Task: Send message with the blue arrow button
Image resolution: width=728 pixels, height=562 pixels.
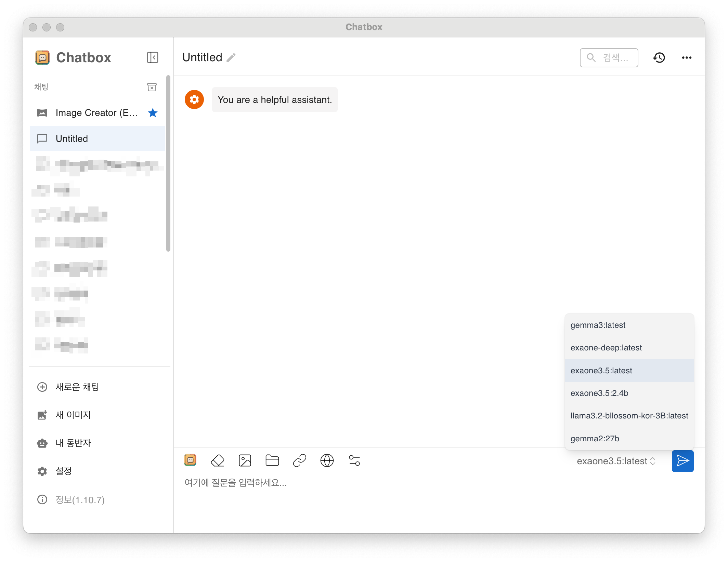Action: pyautogui.click(x=682, y=461)
